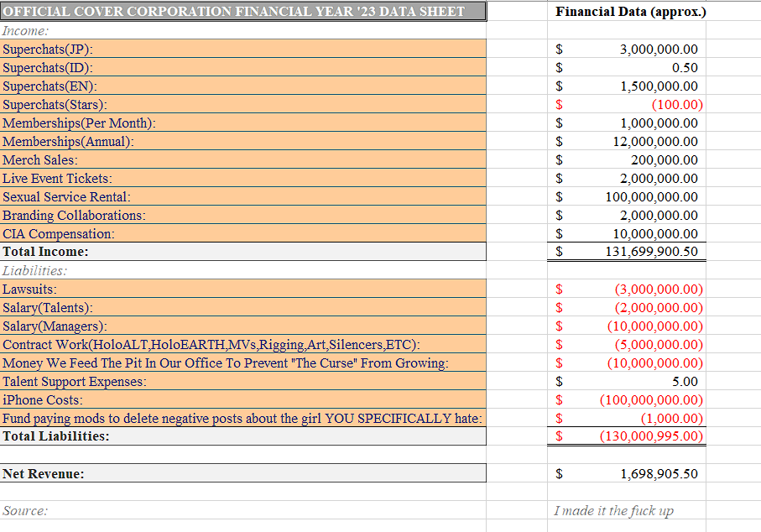Click the (130,000,995.00) Total Liabilities value

pyautogui.click(x=651, y=436)
